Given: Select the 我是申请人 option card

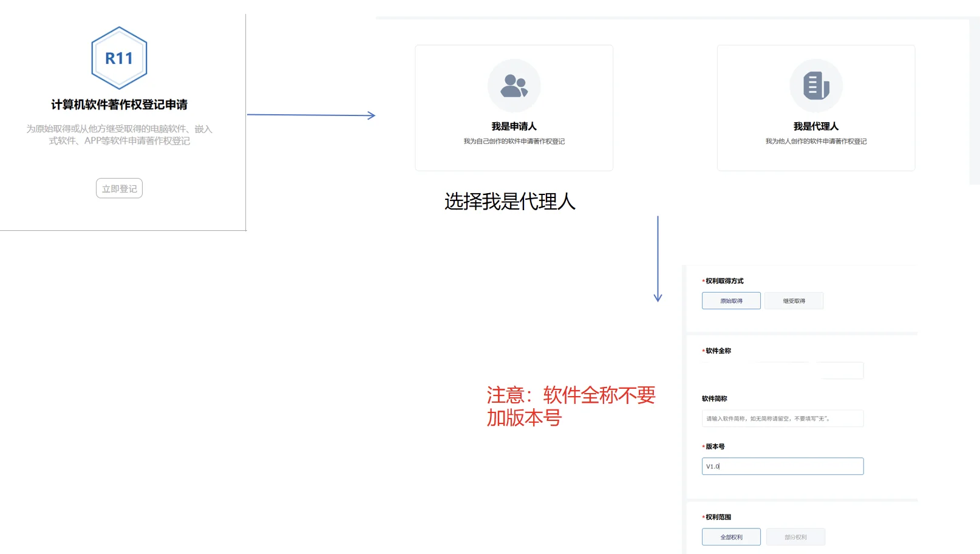Looking at the screenshot, I should pos(514,108).
